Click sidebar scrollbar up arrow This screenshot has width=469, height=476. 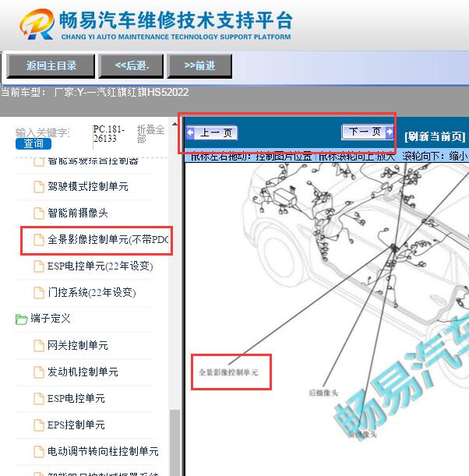click(175, 124)
